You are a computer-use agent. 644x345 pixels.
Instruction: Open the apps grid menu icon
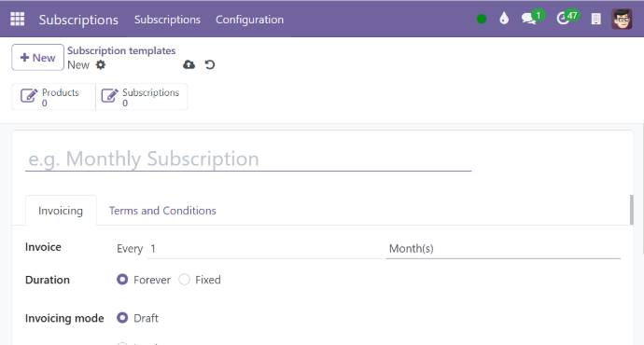[17, 20]
